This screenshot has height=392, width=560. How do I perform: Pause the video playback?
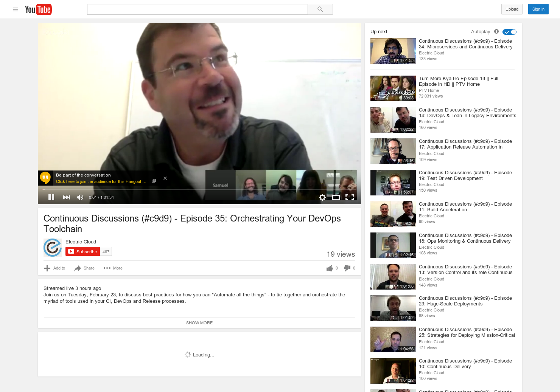pyautogui.click(x=51, y=197)
